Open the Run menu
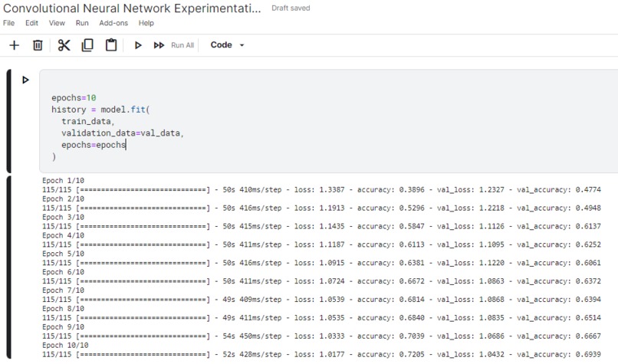 point(82,23)
